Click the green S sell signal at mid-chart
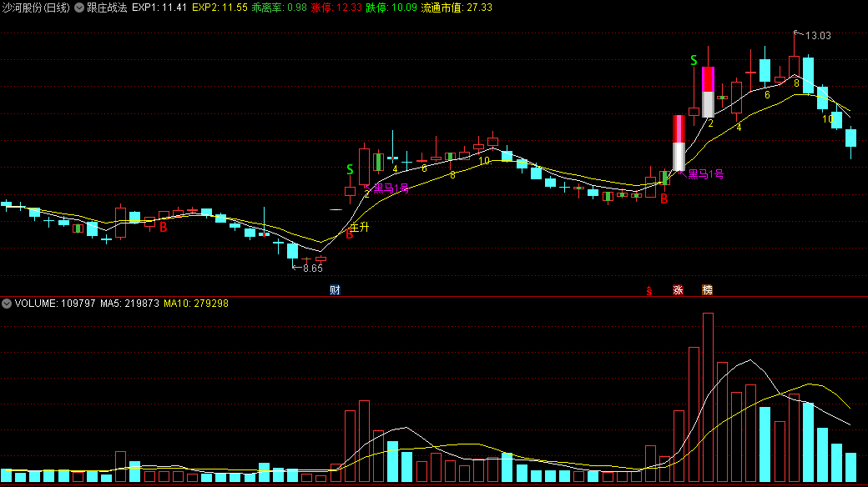This screenshot has height=487, width=868. 350,169
